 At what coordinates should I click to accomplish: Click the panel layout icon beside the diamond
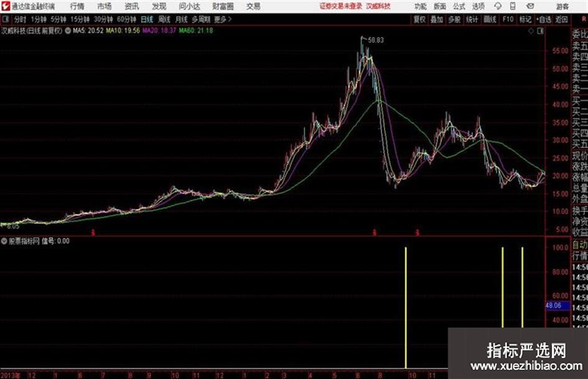coord(540,31)
